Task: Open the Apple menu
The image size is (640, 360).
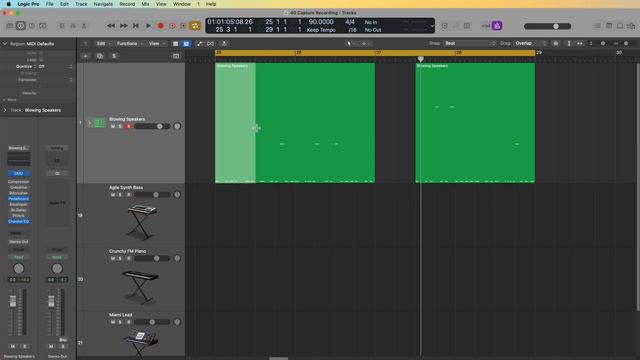Action: click(x=9, y=4)
